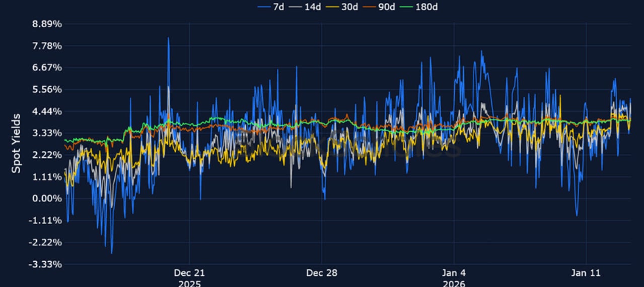Viewport: 644px width, 287px height.
Task: Click the Dec 21 date label
Action: coord(189,273)
